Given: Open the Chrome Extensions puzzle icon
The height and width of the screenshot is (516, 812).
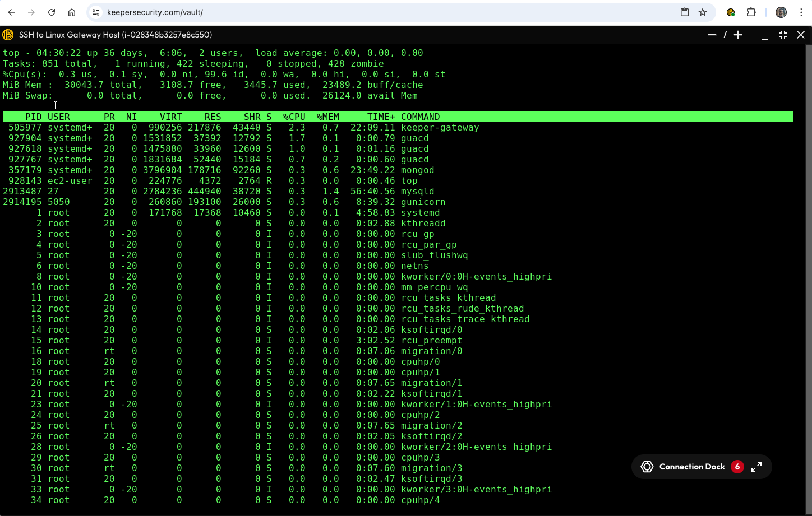Looking at the screenshot, I should point(751,12).
